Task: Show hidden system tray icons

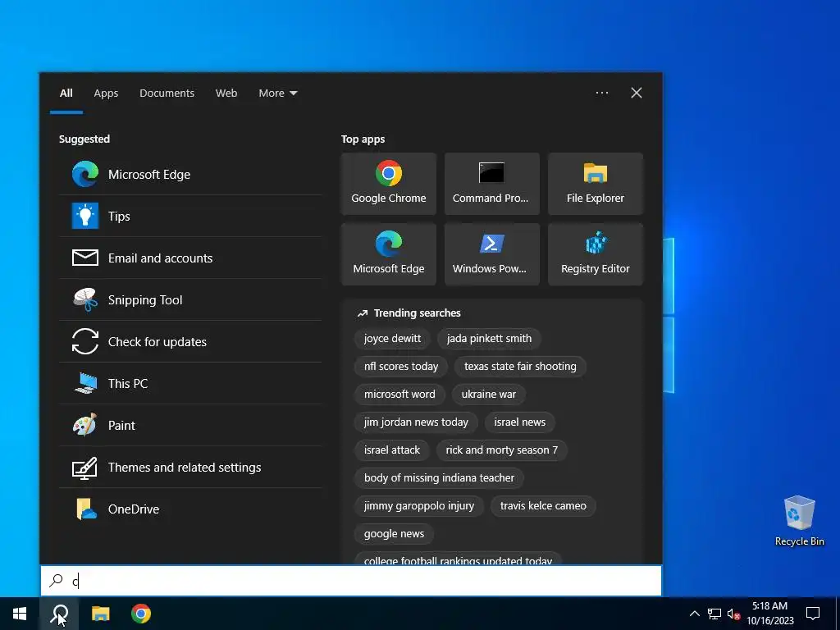Action: coord(694,614)
